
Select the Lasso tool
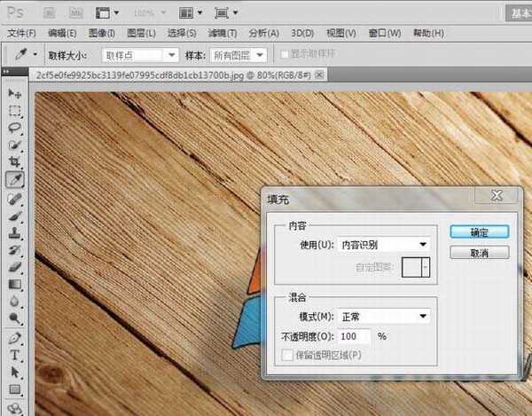15,128
